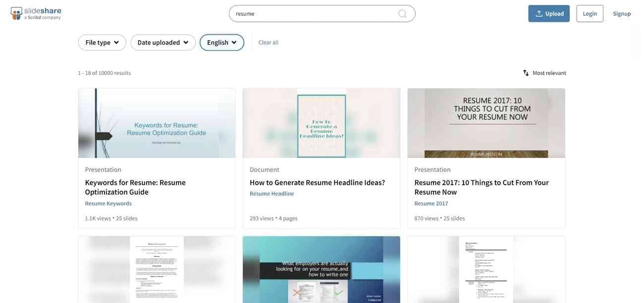Viewport: 644px width, 303px height.
Task: Click Clear all filters link
Action: (268, 43)
